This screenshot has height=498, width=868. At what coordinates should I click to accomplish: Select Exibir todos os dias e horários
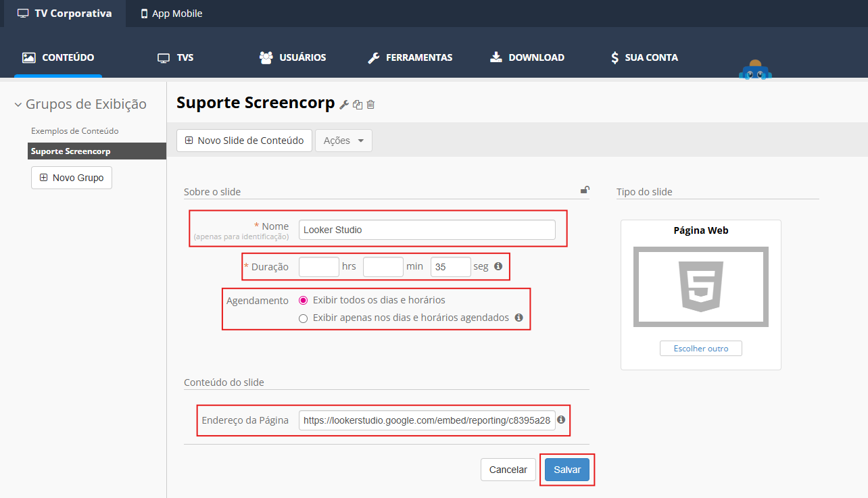[x=303, y=300]
